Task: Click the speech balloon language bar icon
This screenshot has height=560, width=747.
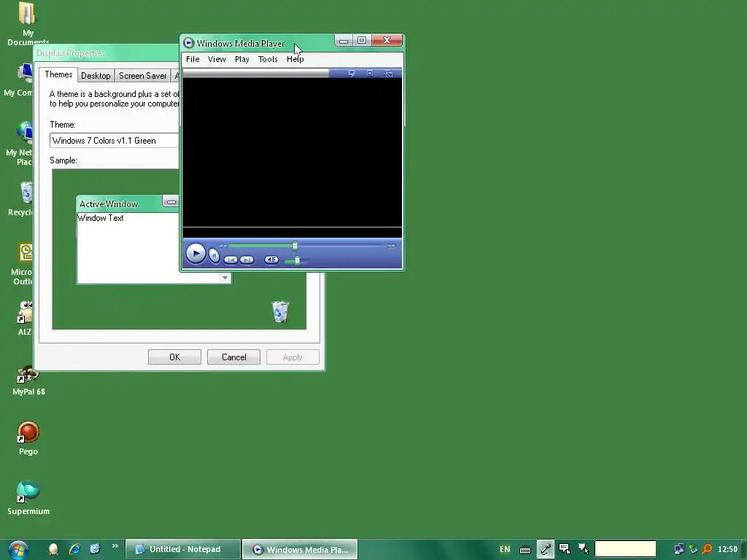Action: [x=565, y=550]
